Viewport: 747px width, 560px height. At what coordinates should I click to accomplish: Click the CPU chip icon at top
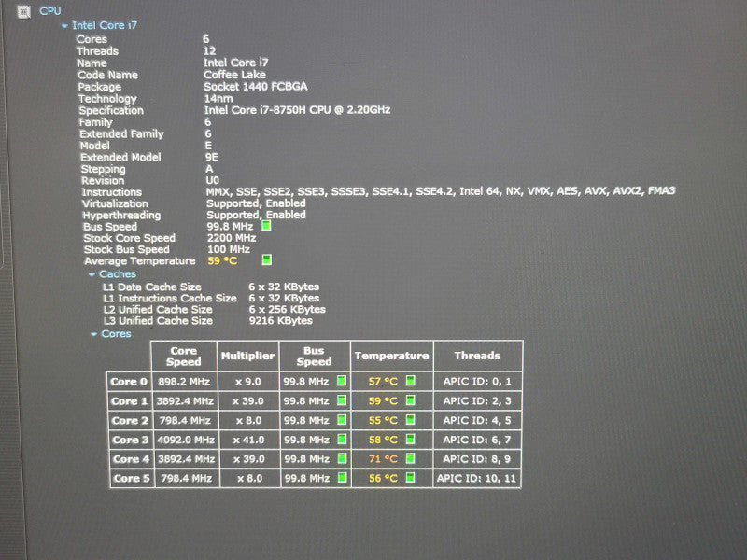[x=23, y=11]
